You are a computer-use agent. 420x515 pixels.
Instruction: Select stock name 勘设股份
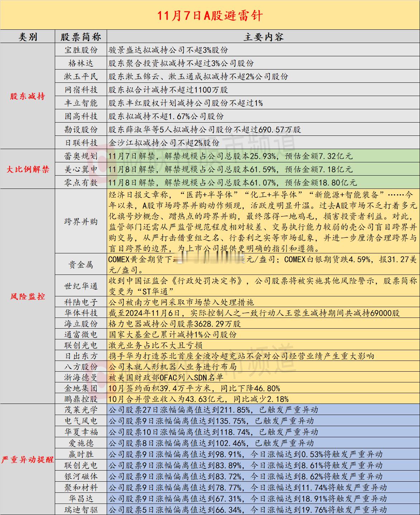click(x=81, y=129)
